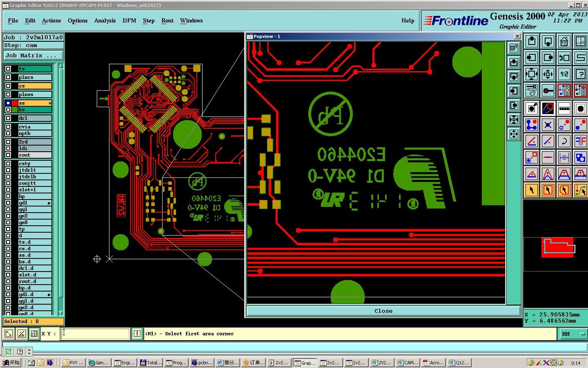The image size is (588, 368).
Task: Toggle the drl layer checkbox
Action: click(8, 118)
